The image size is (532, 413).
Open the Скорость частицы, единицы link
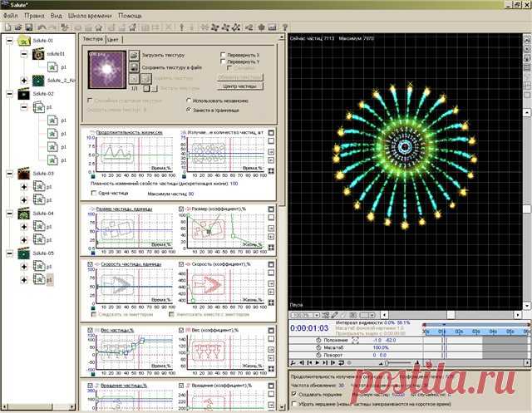coord(131,263)
